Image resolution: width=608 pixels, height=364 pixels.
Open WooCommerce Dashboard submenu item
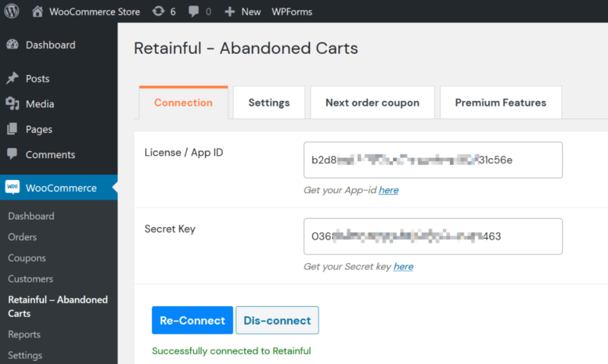(31, 216)
